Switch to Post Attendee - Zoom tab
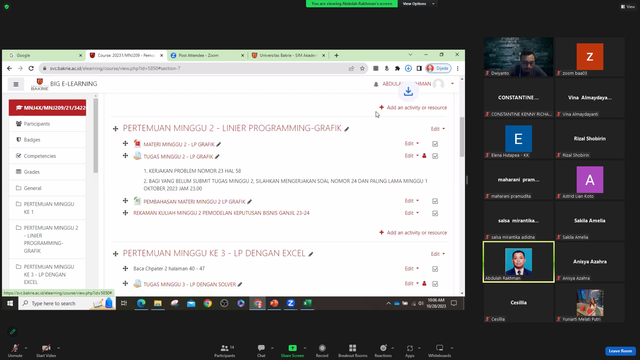Image resolution: width=640 pixels, height=360 pixels. (x=207, y=55)
